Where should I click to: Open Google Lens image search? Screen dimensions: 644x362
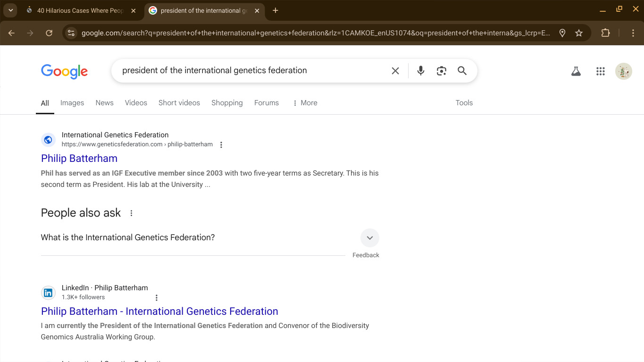[x=442, y=71]
